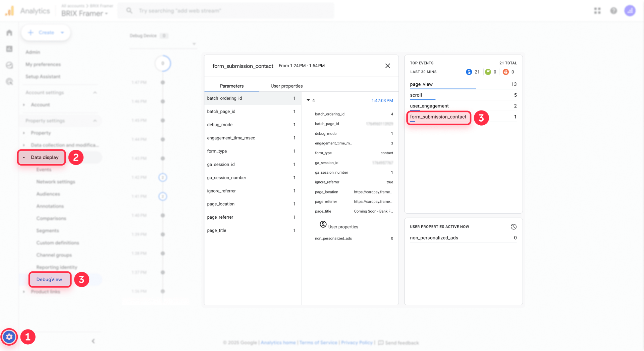644x351 pixels.
Task: Collapse the event 4 disclosure triangle
Action: coord(308,100)
